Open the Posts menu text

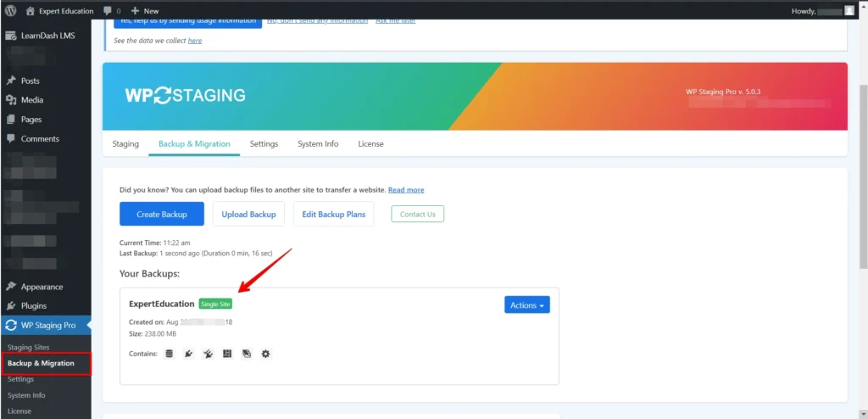(x=31, y=81)
